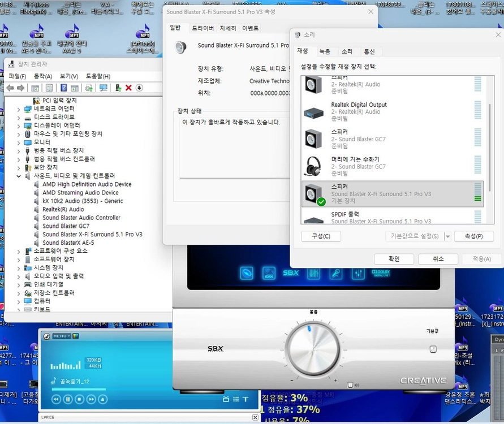Open the 기본값으로 설정 dropdown arrow
This screenshot has width=504, height=424.
click(448, 236)
